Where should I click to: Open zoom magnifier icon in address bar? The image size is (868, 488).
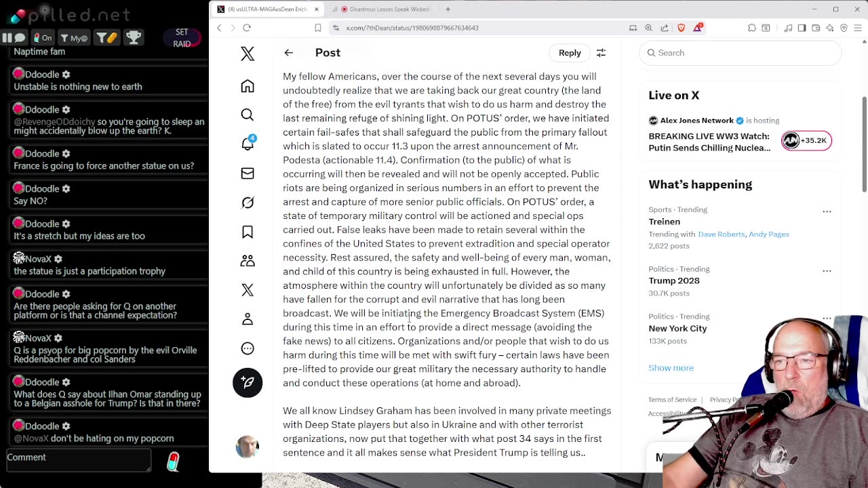click(648, 28)
